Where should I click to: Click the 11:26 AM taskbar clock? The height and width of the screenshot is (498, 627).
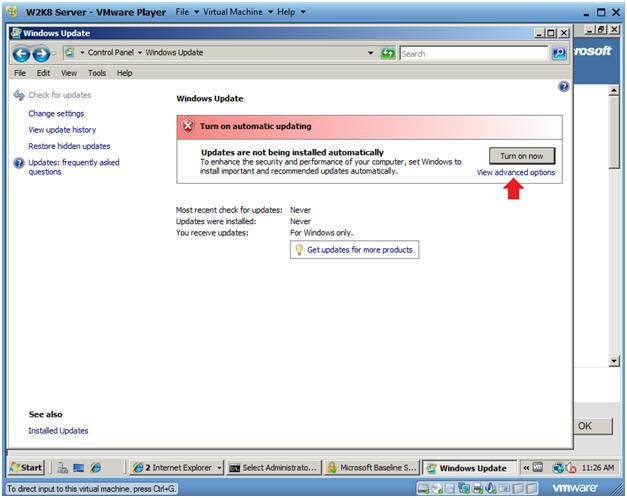click(598, 468)
